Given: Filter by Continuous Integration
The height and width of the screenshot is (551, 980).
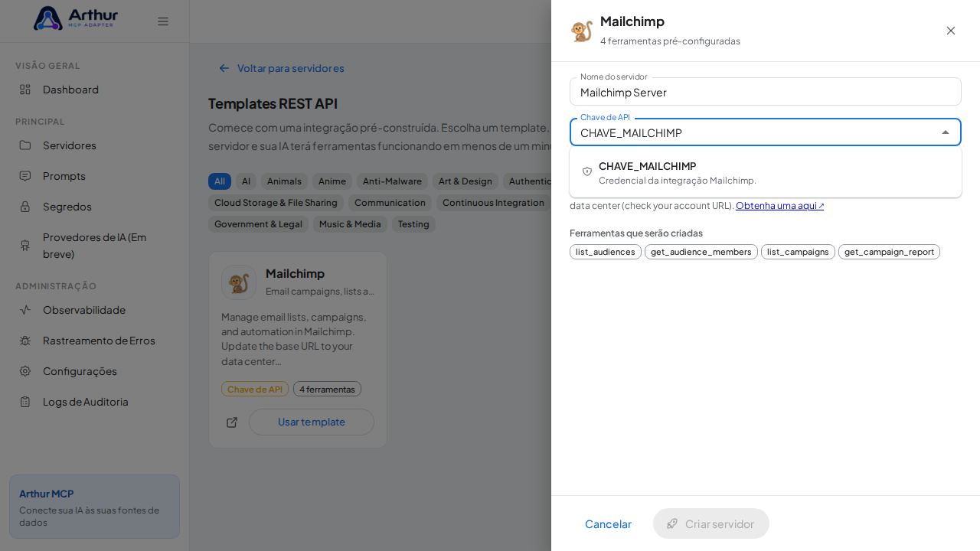Looking at the screenshot, I should tap(494, 203).
